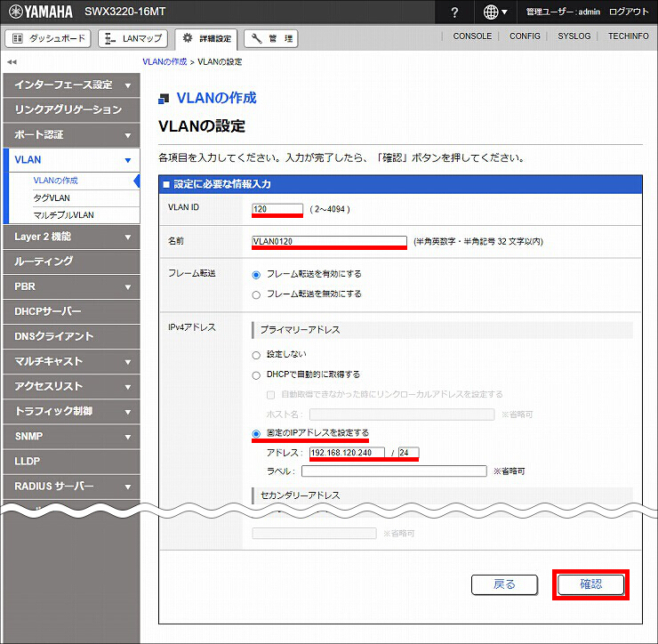
Task: Open DHCPサーバー in the sidebar
Action: point(71,311)
